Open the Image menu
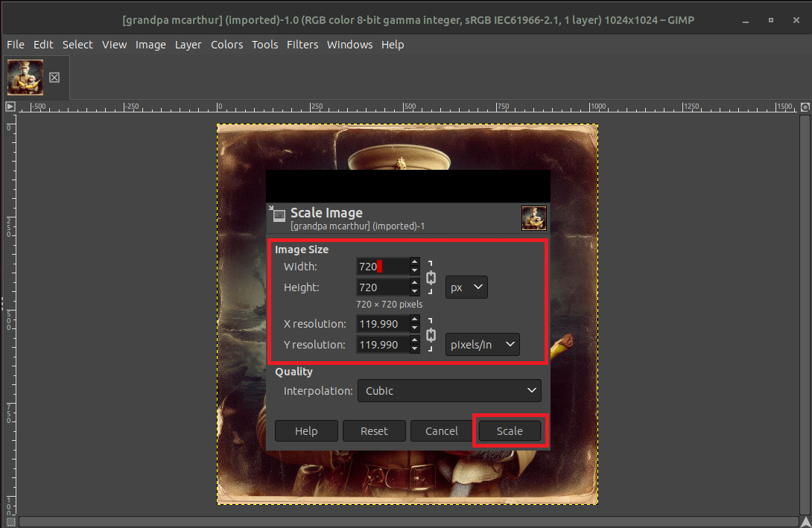This screenshot has height=528, width=812. coord(150,45)
